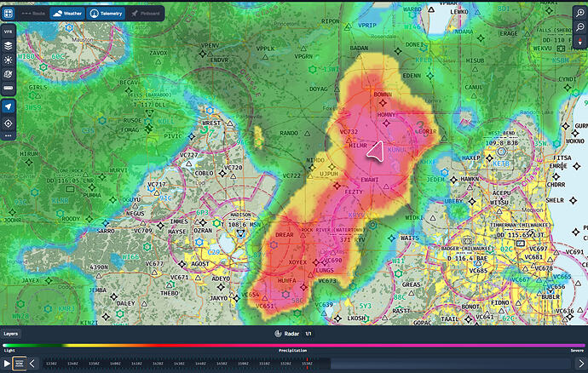Viewport: 588px width, 373px height.
Task: Open the panel layout grid icon
Action: point(9,14)
